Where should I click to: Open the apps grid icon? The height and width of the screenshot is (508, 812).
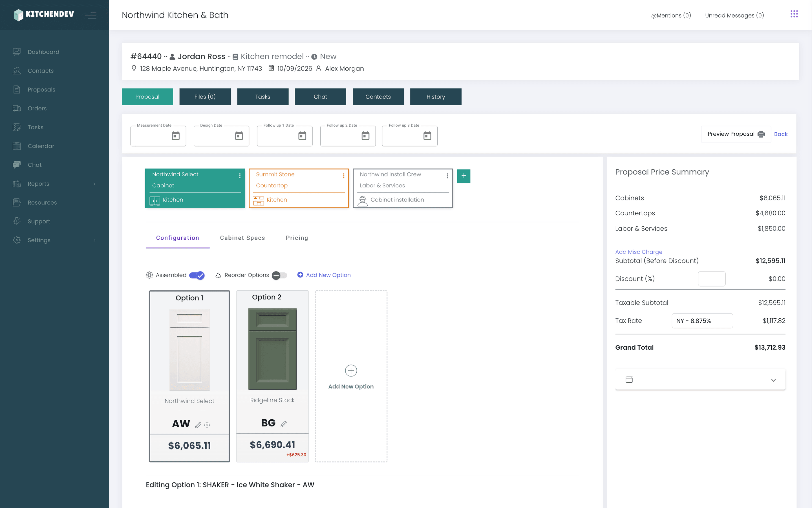coord(794,14)
